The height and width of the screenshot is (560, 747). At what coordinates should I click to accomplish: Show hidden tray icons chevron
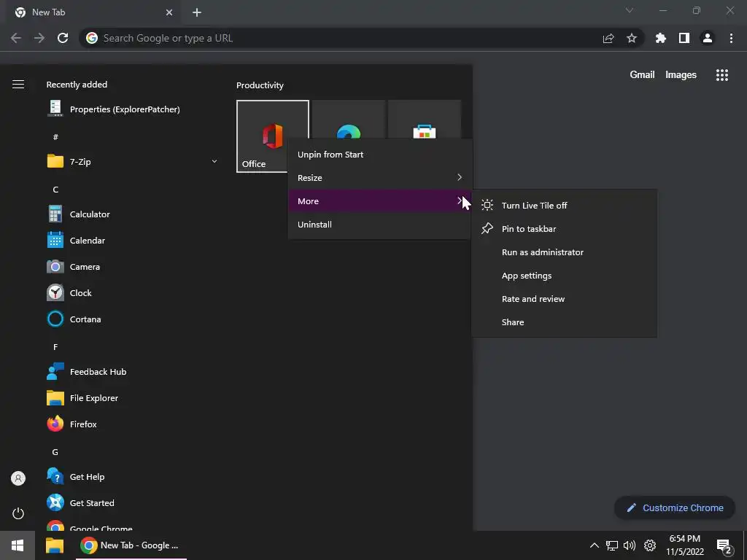point(594,545)
